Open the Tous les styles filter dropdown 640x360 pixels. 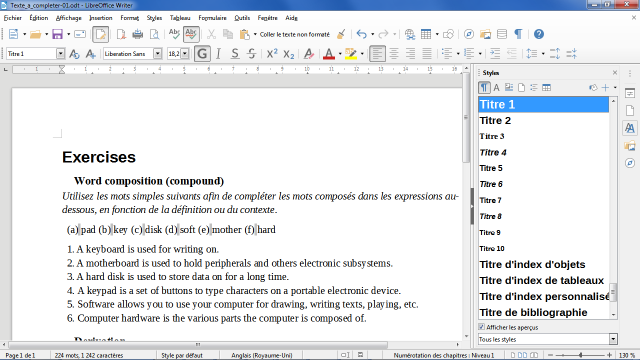click(x=613, y=339)
